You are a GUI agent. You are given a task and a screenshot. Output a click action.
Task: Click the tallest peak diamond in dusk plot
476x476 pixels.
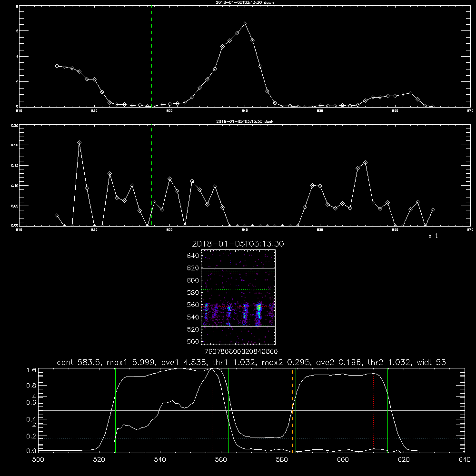79,143
